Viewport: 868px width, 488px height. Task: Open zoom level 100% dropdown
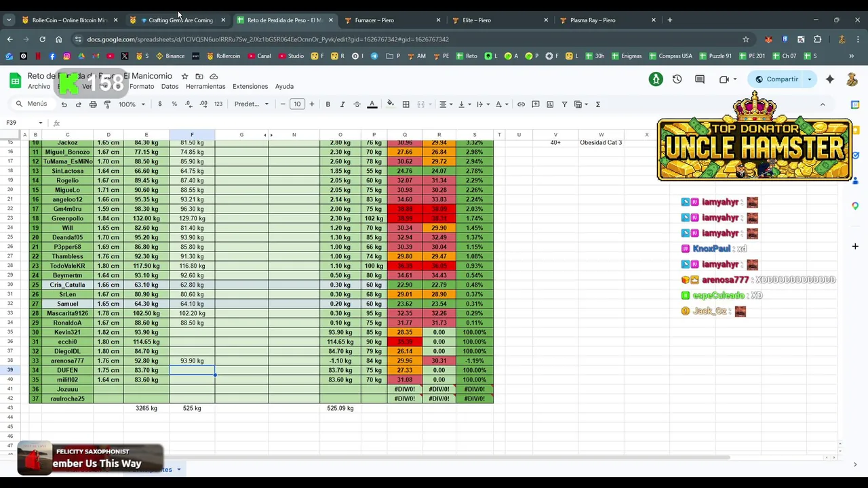click(x=132, y=104)
